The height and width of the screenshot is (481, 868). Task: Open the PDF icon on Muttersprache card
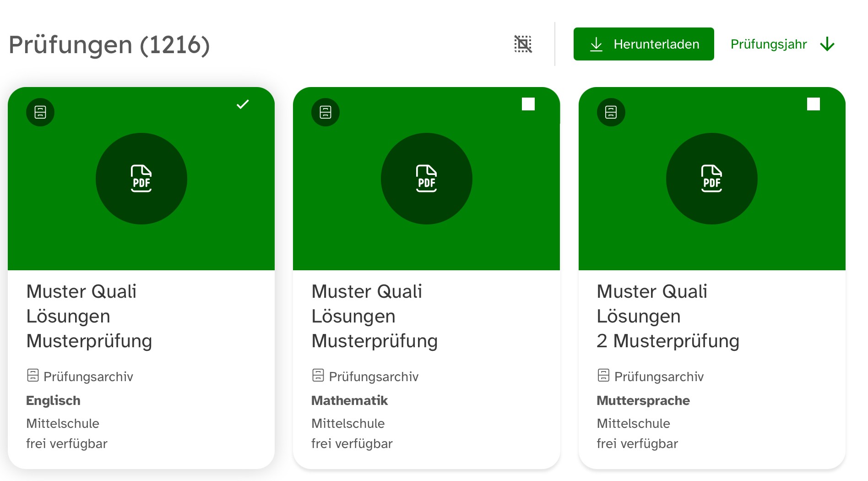(x=712, y=179)
